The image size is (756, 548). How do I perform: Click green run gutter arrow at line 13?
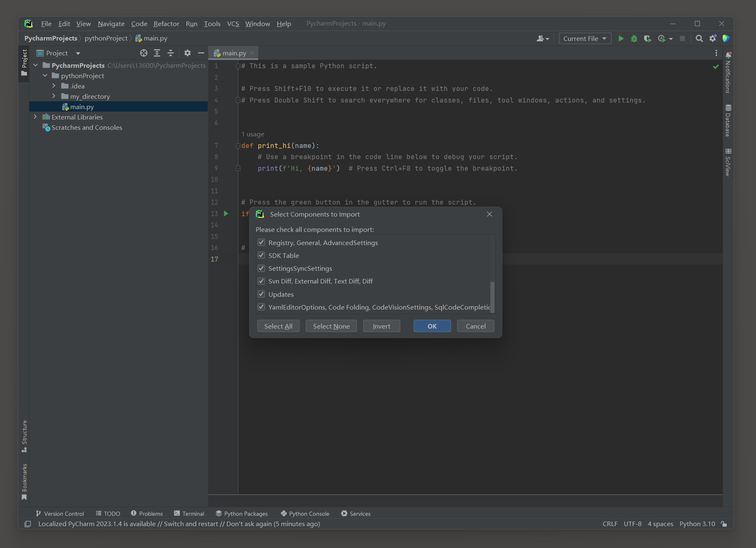[x=226, y=214]
